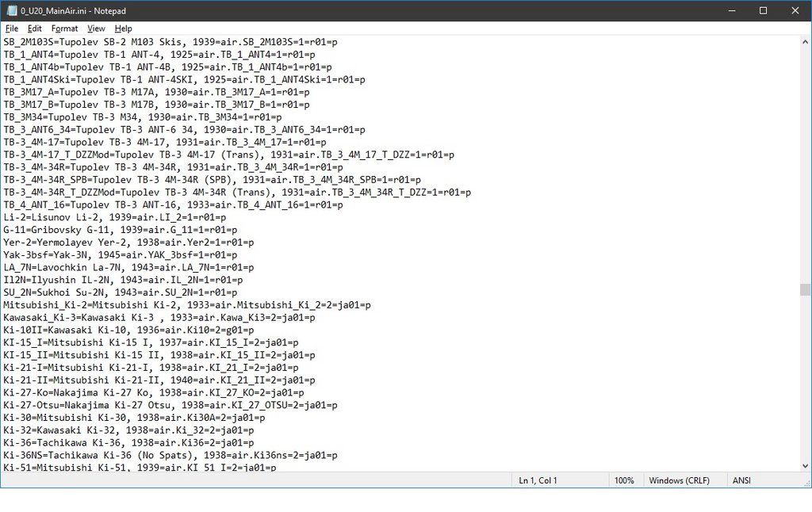Click the line KI-15_II=Mitsubishi Ki-15 II
The width and height of the screenshot is (812, 512).
159,355
